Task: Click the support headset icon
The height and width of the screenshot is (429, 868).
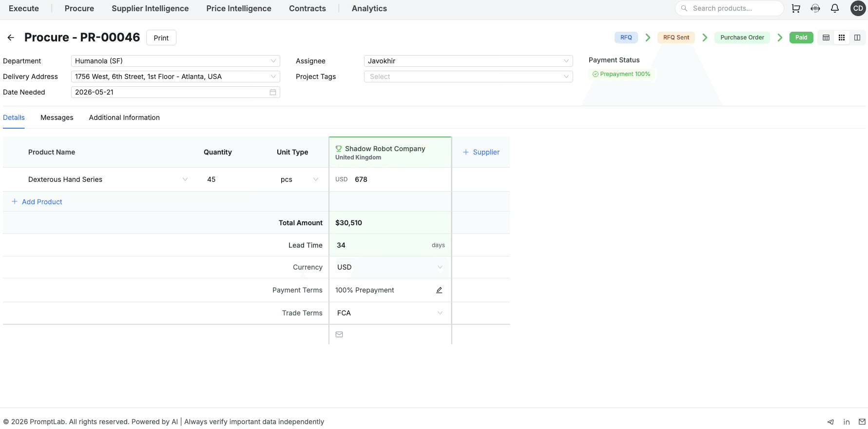Action: click(815, 8)
